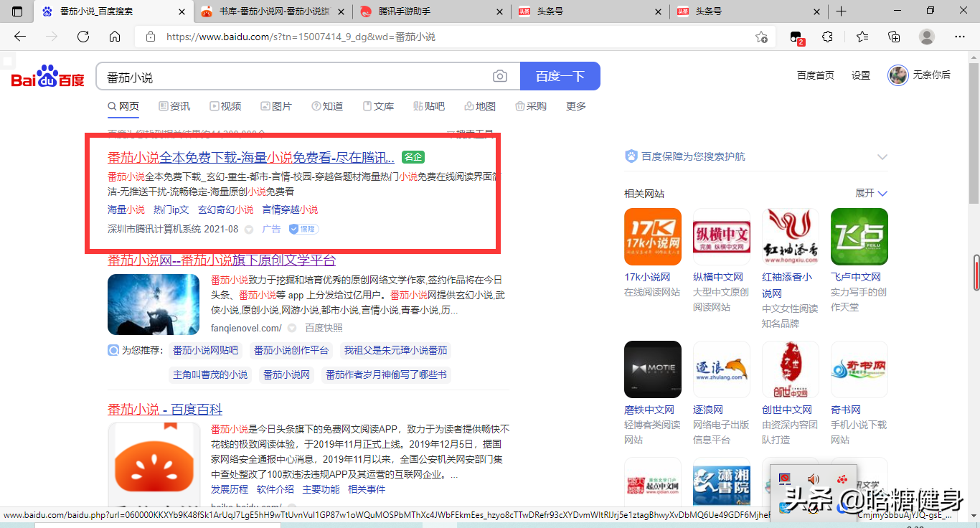The height and width of the screenshot is (528, 980).
Task: Expand the 相关网站 展开 dropdown
Action: [x=872, y=193]
